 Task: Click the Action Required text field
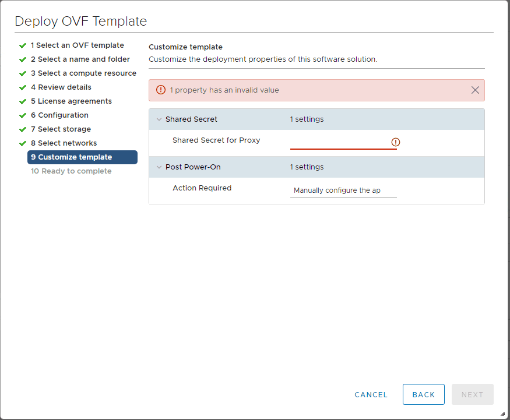point(343,189)
